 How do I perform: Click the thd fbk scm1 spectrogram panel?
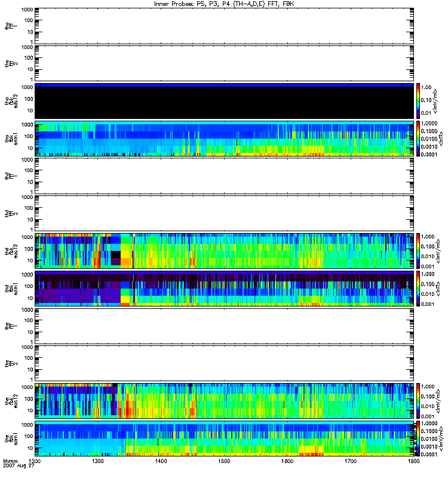tap(224, 289)
